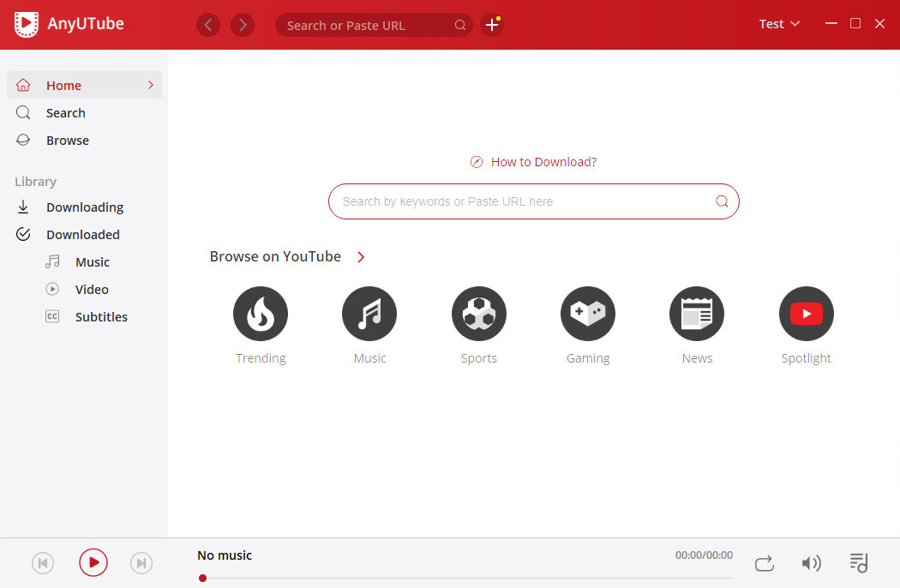Image resolution: width=900 pixels, height=588 pixels.
Task: Minimize the AnyUTube window
Action: click(x=831, y=23)
